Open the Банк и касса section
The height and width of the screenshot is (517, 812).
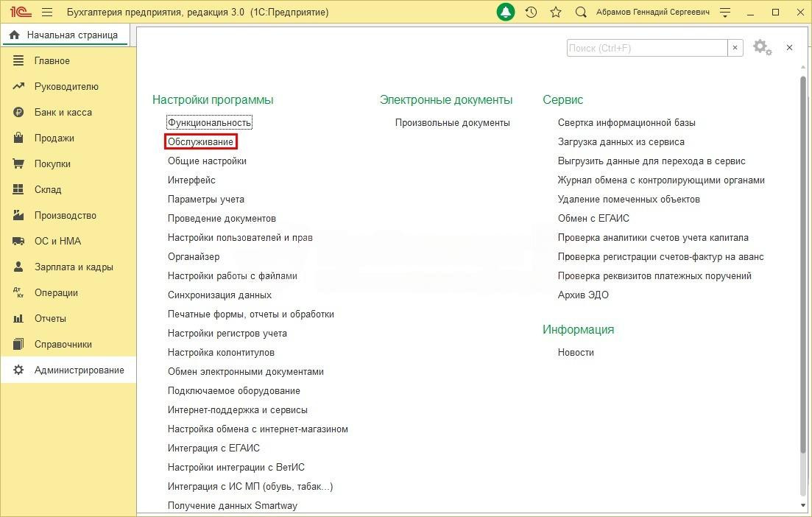[68, 113]
